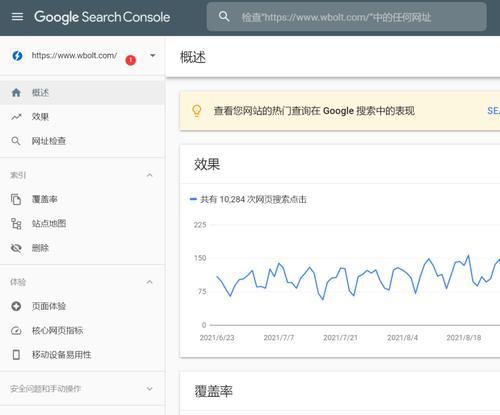Viewport: 500px width, 415px height.
Task: Open the property selector dropdown arrow
Action: [153, 55]
